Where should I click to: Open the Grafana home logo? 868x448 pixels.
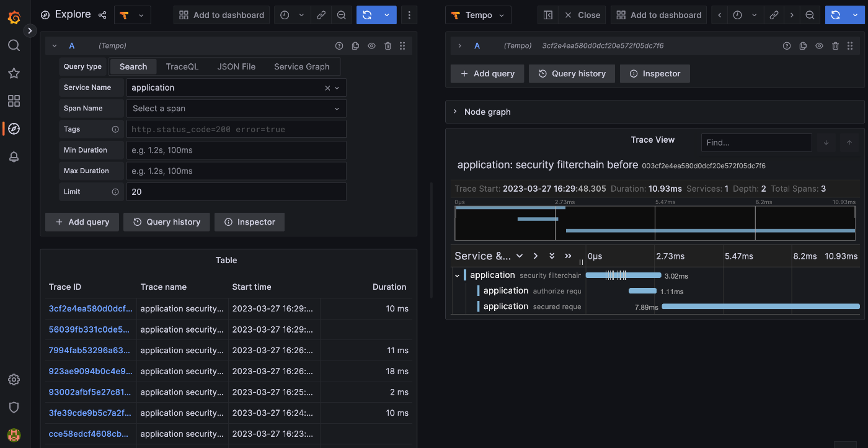click(14, 17)
